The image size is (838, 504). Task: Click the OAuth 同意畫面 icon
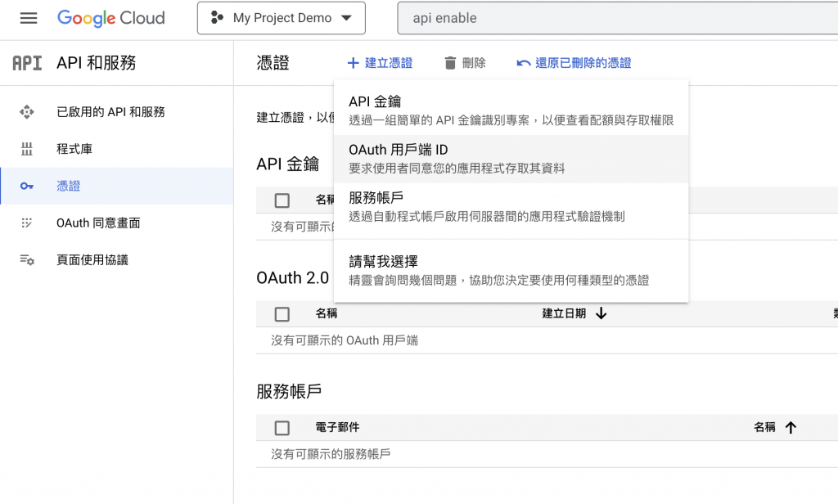click(27, 223)
